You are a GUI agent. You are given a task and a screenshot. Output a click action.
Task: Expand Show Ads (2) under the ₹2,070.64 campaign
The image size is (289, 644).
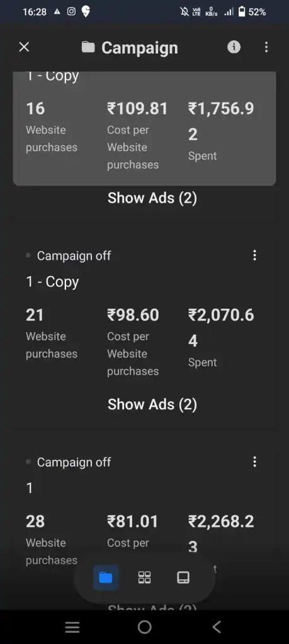152,404
